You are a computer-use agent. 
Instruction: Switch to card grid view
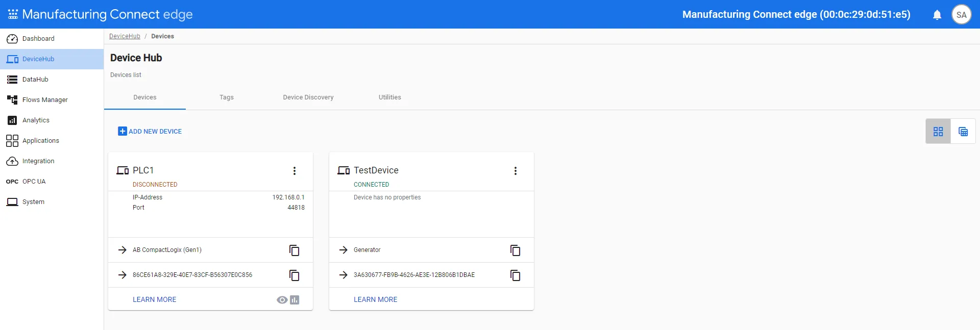[x=938, y=132]
